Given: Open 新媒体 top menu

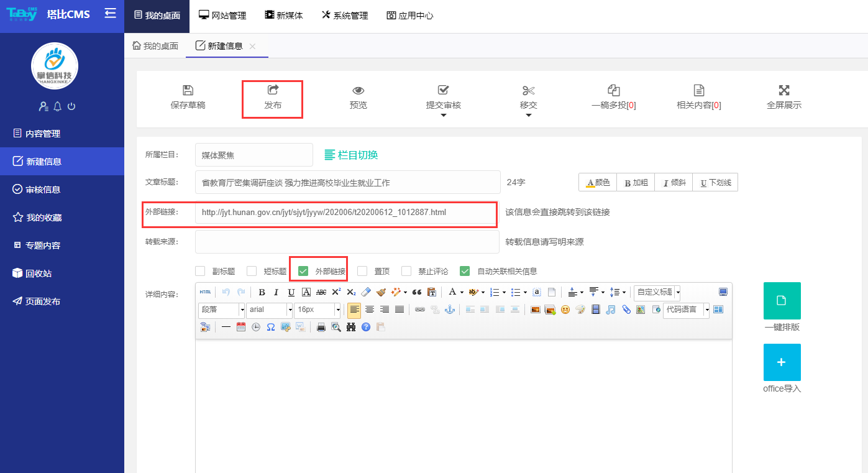Looking at the screenshot, I should pos(284,16).
